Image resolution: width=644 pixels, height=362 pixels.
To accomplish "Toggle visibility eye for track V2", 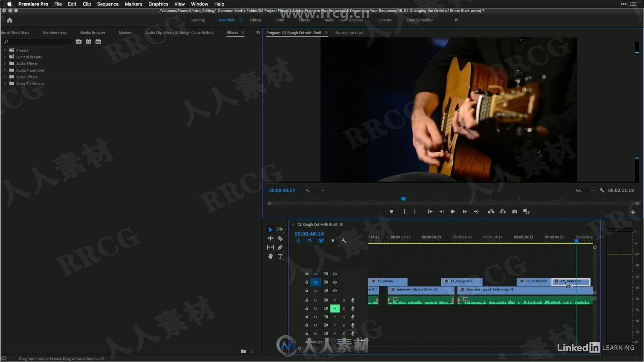I will pos(335,282).
